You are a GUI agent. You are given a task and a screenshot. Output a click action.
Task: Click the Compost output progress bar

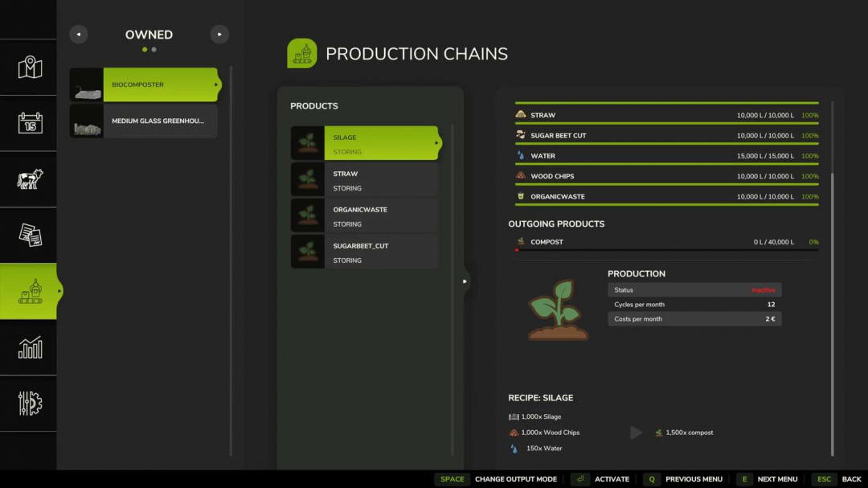[x=667, y=250]
